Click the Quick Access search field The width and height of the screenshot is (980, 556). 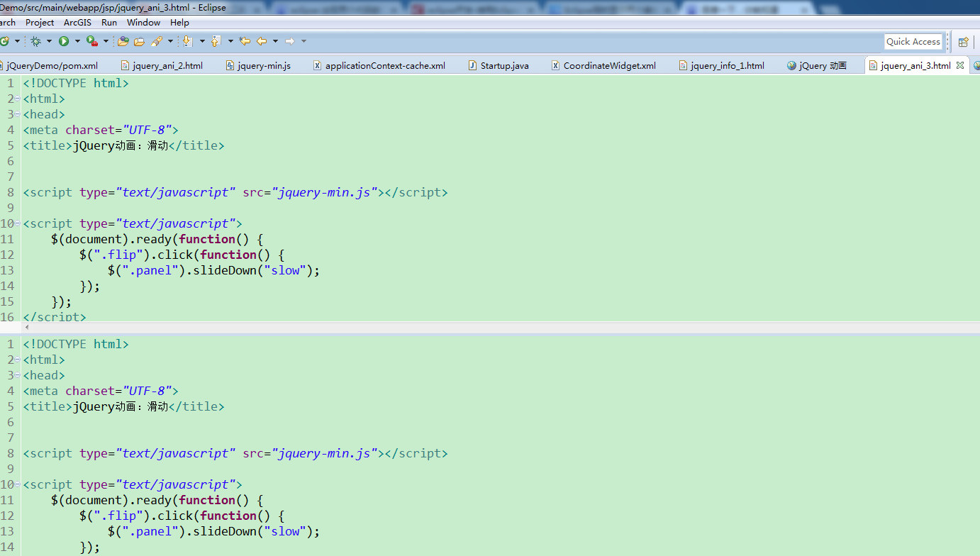(x=913, y=42)
